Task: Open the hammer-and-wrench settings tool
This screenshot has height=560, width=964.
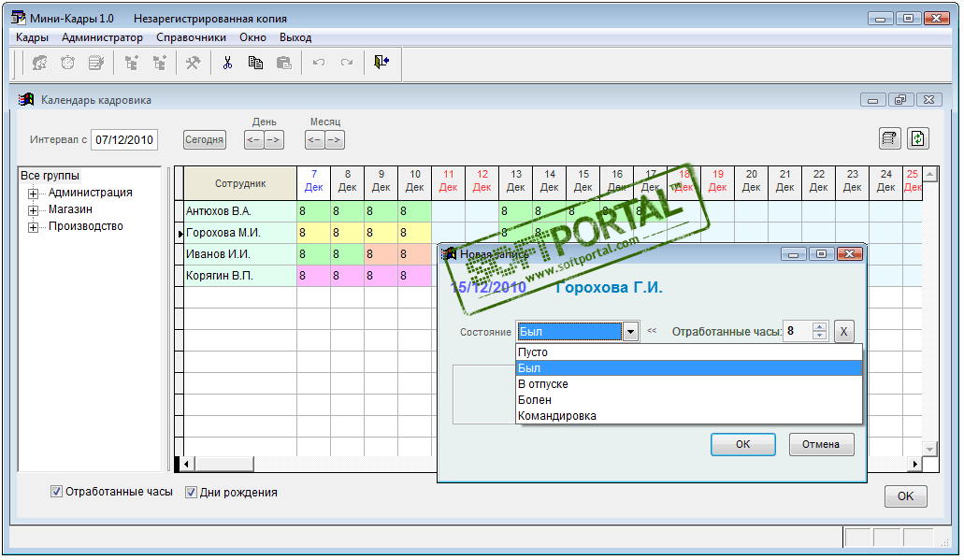Action: click(x=193, y=63)
